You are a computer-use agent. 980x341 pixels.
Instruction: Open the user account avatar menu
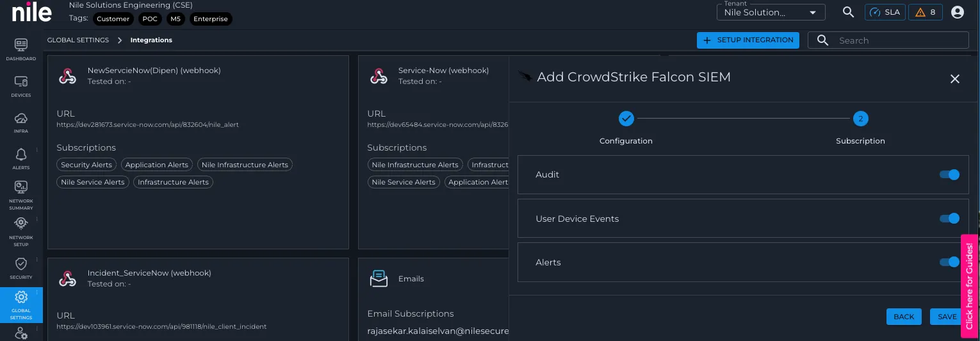[x=958, y=12]
